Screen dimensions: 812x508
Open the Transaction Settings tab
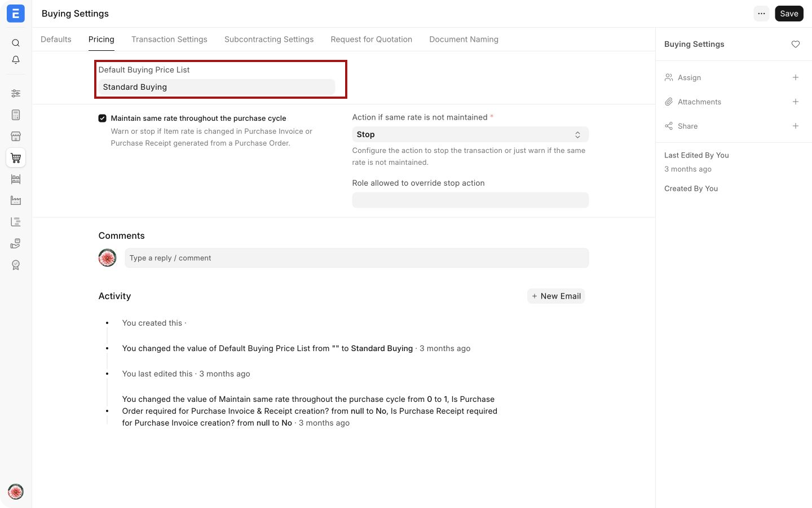point(169,40)
